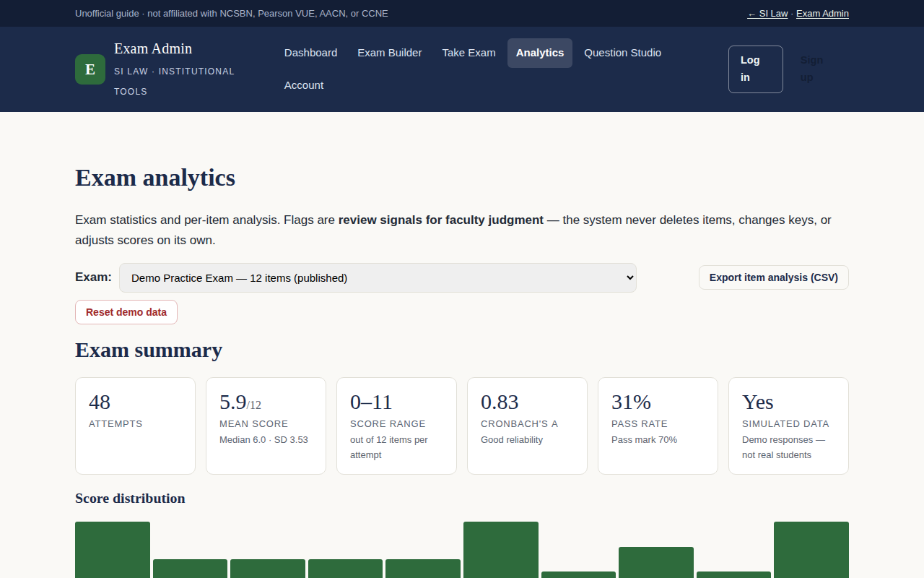Click the "Pass mark 70%" text
Viewport: 924px width, 578px height.
coord(644,440)
